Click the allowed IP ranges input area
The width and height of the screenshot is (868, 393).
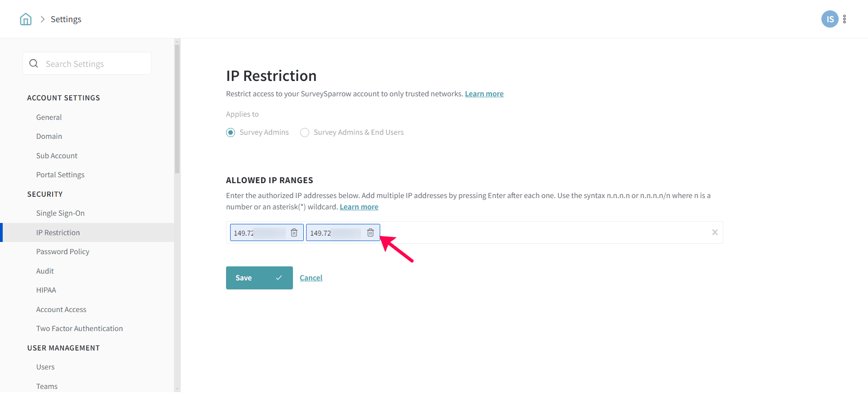542,232
